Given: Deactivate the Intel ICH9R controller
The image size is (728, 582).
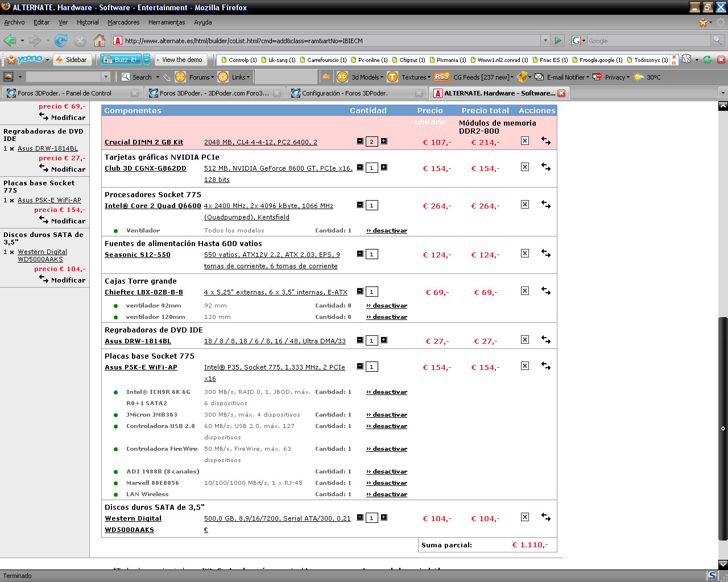Looking at the screenshot, I should [387, 392].
